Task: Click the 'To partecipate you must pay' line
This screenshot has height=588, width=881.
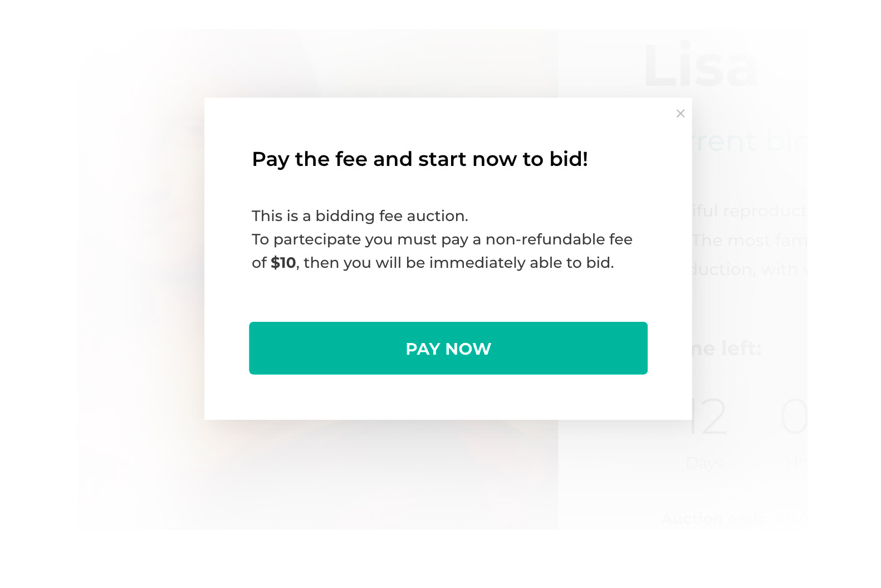Action: 442,239
